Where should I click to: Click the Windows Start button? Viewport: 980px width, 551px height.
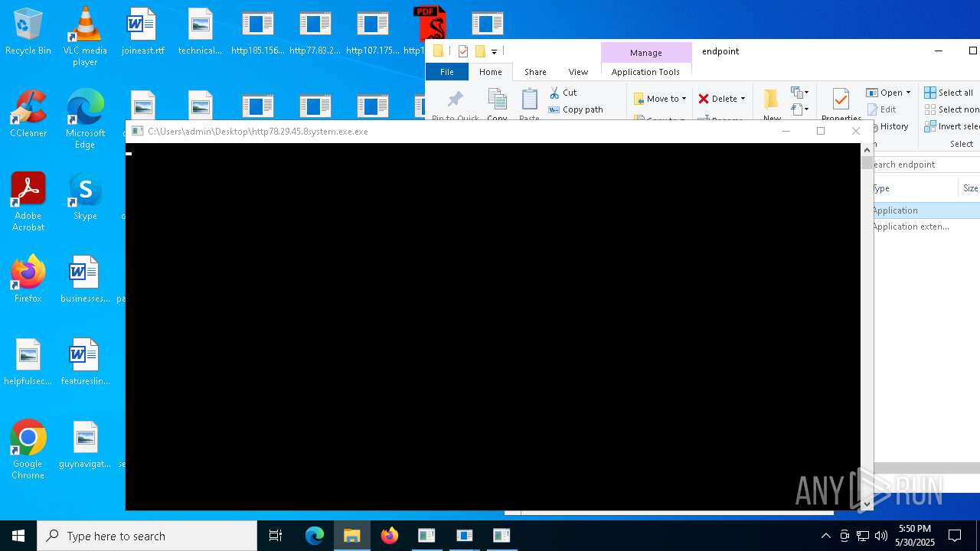(x=18, y=536)
